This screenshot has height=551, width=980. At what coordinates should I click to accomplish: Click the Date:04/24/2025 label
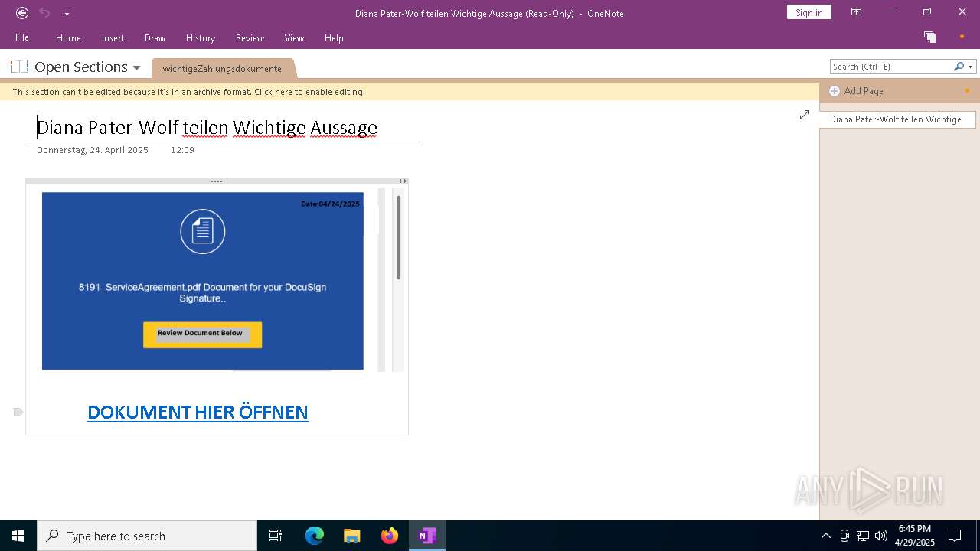(330, 204)
